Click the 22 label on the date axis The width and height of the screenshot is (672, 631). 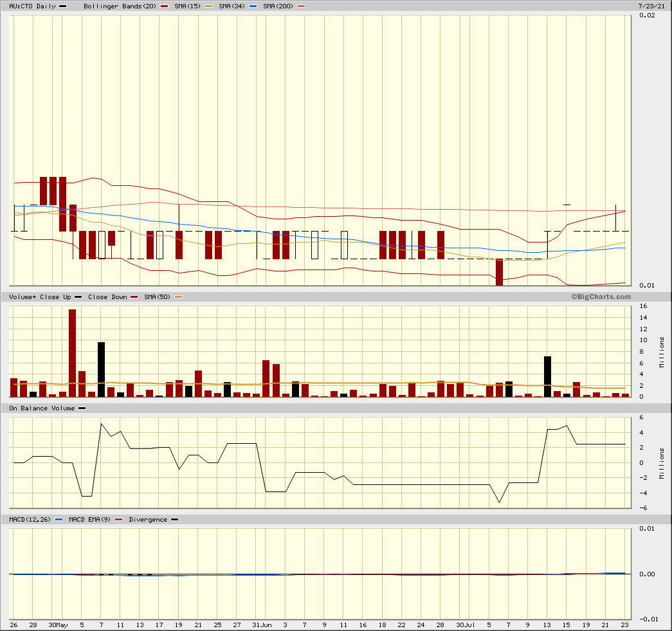pyautogui.click(x=401, y=625)
